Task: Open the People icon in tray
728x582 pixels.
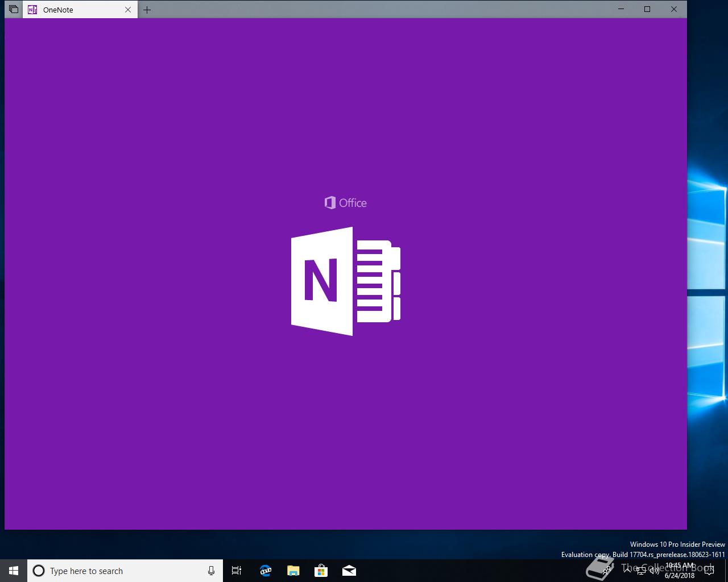Action: click(x=607, y=570)
